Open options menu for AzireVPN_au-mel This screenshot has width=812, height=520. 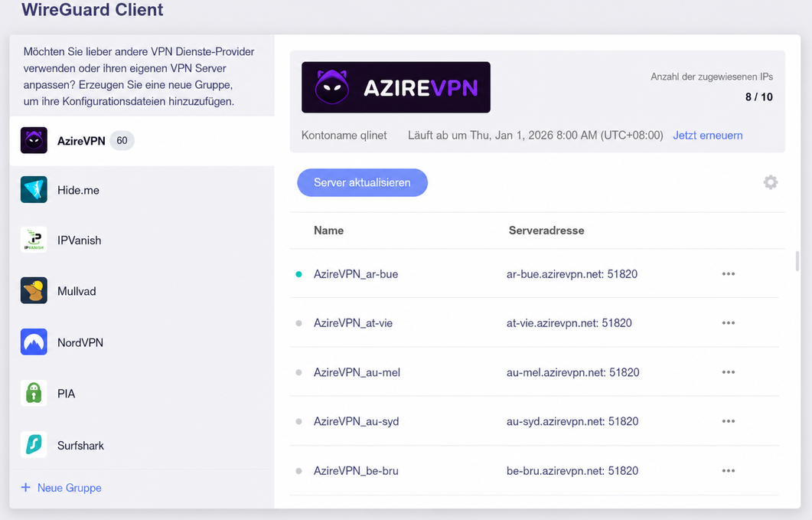[729, 372]
